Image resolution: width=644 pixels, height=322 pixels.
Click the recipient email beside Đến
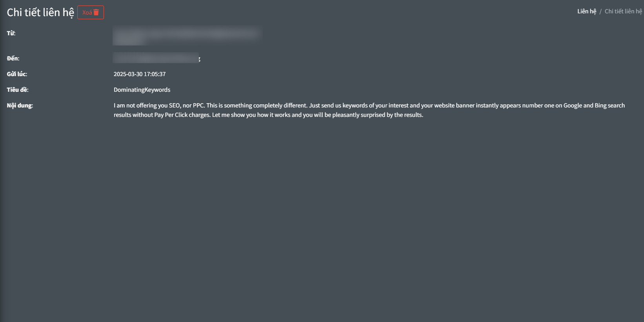click(156, 58)
